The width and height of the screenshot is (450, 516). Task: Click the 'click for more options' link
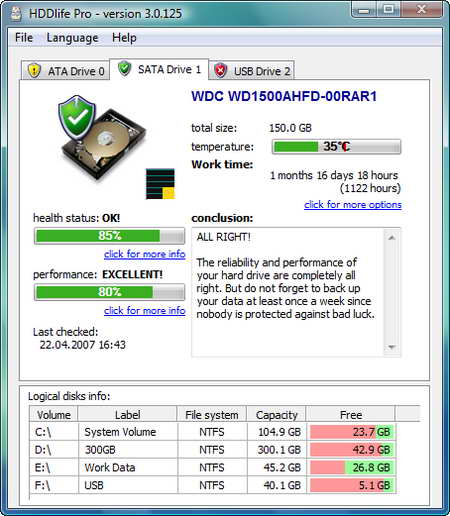coord(353,204)
